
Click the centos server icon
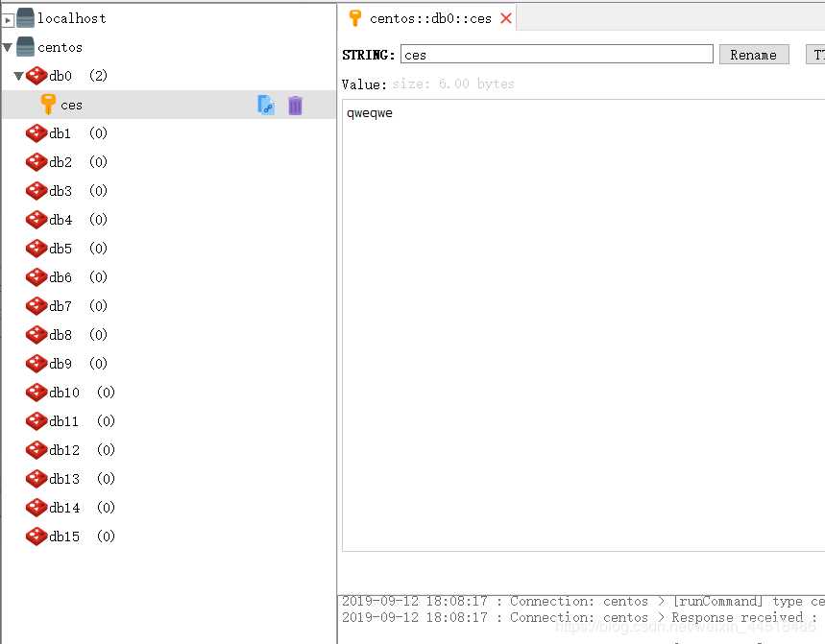[x=25, y=47]
